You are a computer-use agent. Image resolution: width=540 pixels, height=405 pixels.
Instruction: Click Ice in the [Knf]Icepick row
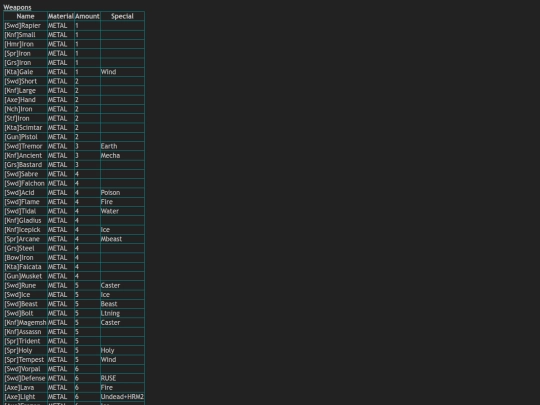[122, 230]
